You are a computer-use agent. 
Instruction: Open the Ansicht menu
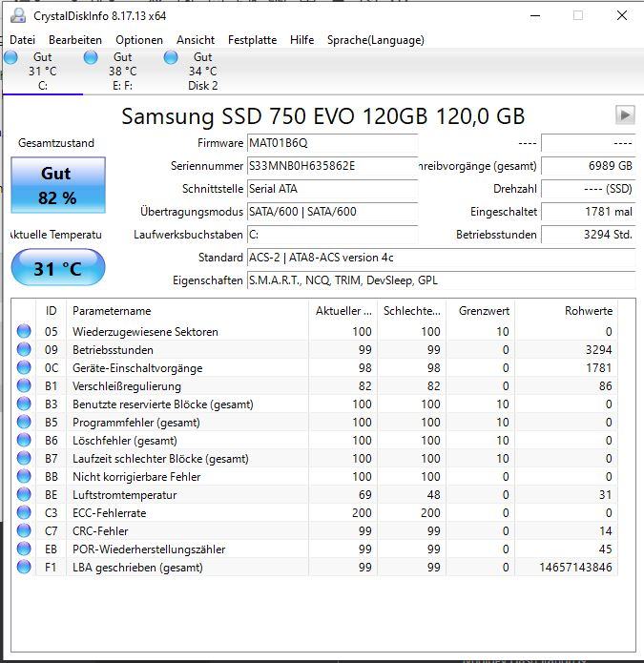click(x=196, y=40)
